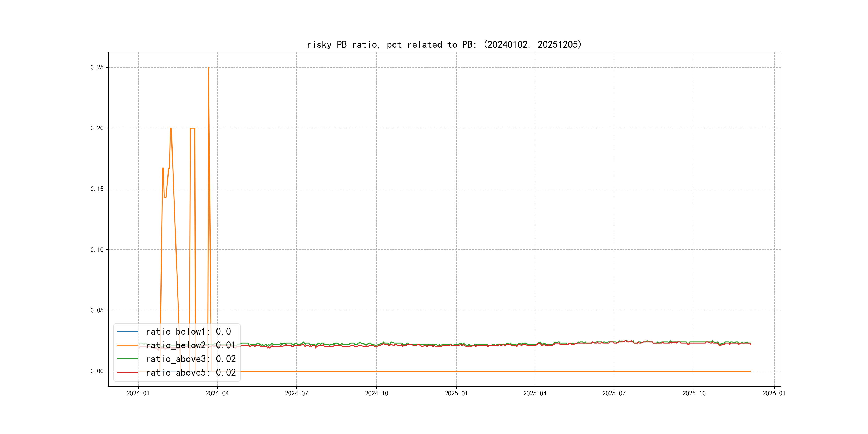Click the 0.20 y-axis tick label

(x=97, y=128)
